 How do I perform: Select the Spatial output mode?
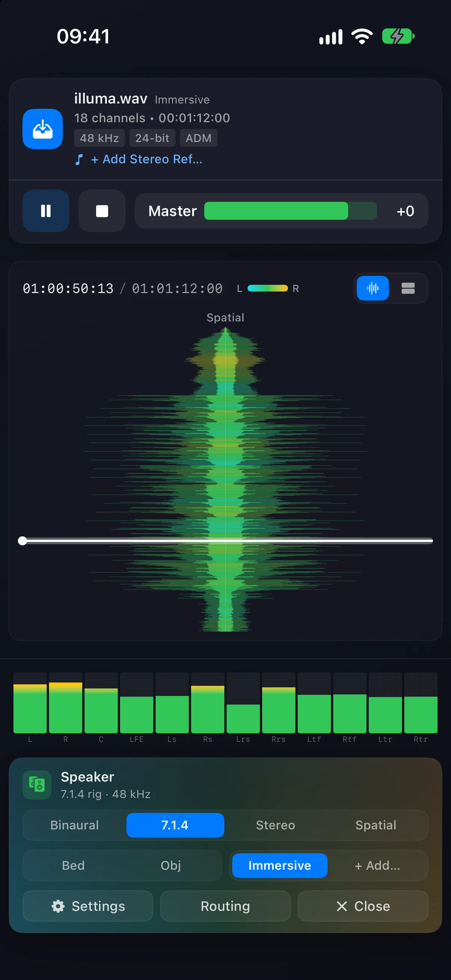pos(375,825)
